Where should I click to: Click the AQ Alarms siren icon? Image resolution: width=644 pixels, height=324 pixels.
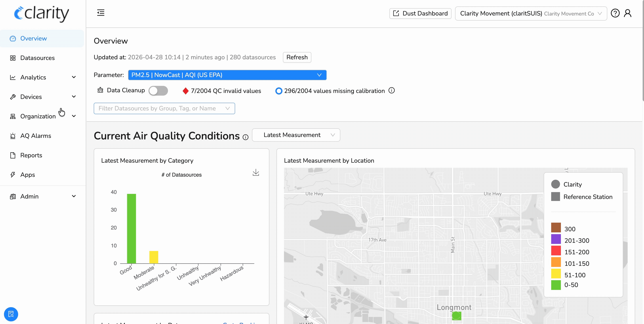pyautogui.click(x=13, y=136)
